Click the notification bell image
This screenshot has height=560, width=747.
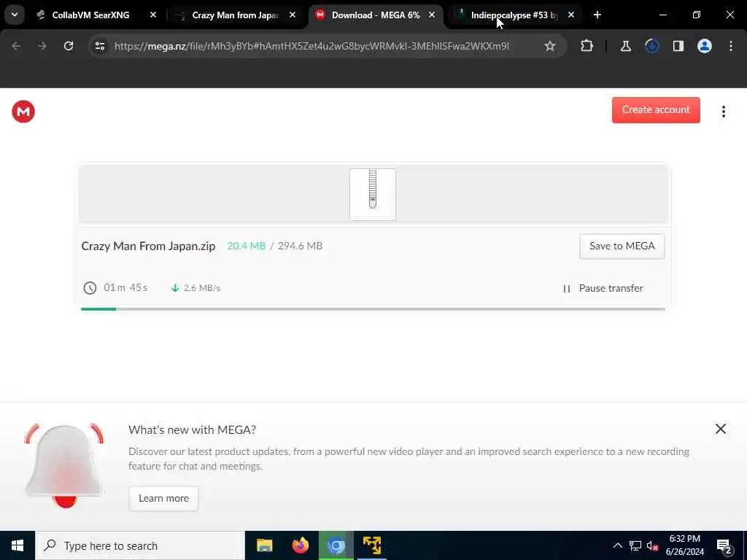coord(64,465)
